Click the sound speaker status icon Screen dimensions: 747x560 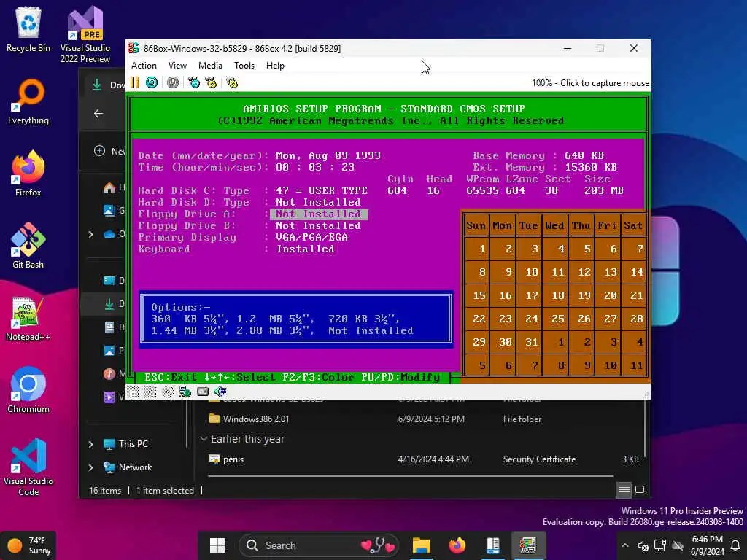[x=220, y=392]
